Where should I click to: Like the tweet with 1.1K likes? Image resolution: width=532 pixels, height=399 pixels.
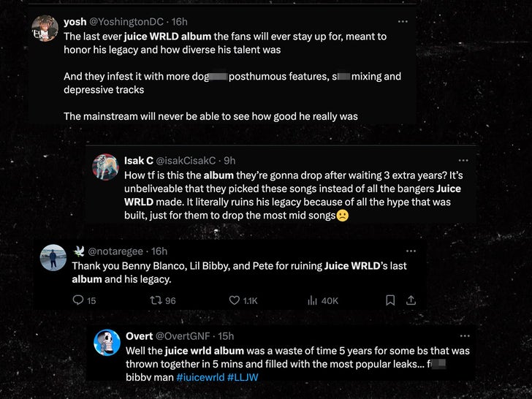[235, 300]
